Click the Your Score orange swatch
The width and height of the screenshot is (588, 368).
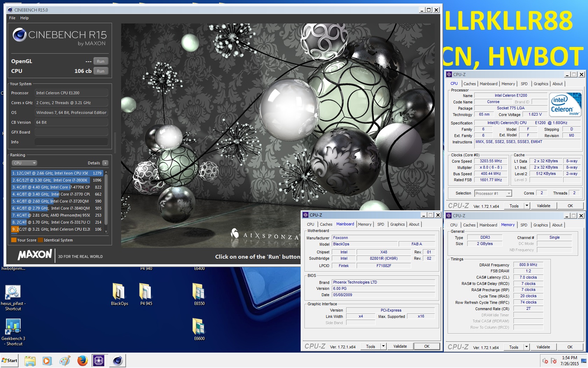14,240
